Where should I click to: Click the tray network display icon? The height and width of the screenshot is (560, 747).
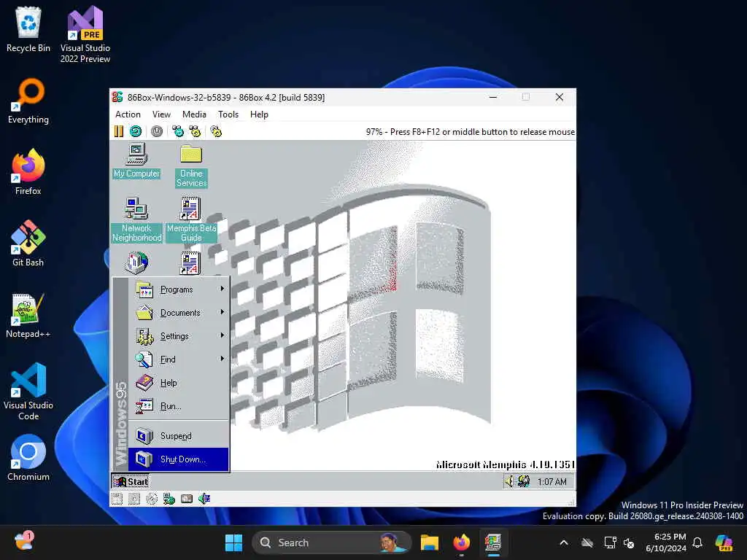pyautogui.click(x=610, y=542)
